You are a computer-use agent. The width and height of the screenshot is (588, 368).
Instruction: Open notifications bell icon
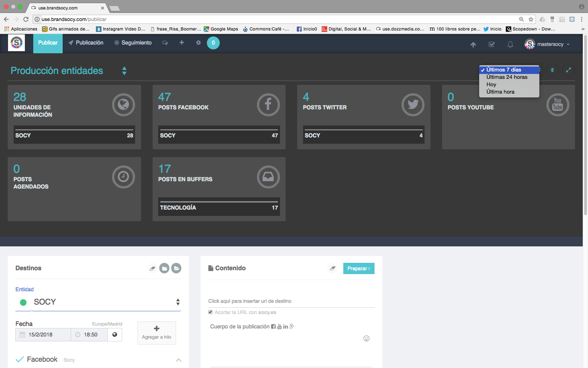click(510, 45)
